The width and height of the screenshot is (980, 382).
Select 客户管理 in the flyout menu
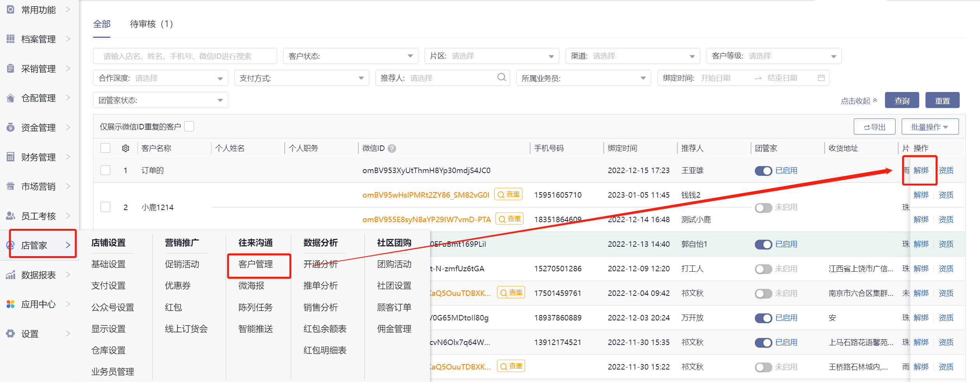coord(256,264)
